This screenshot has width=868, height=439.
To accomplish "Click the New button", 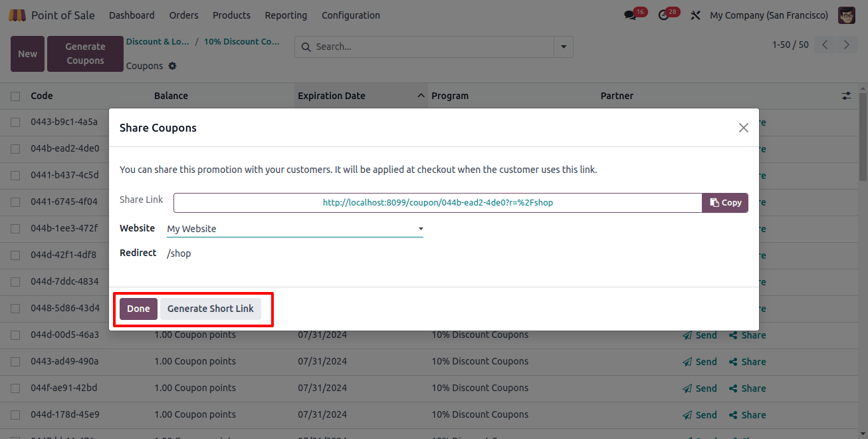I will pos(27,54).
